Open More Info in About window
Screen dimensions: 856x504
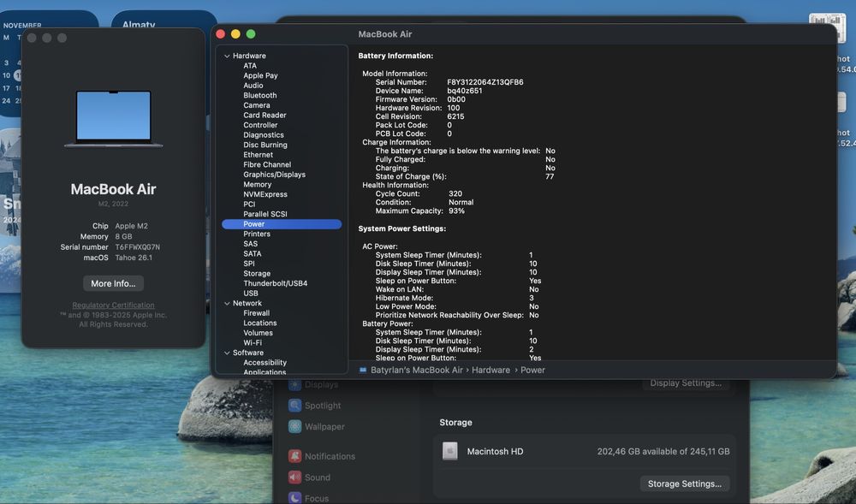113,283
